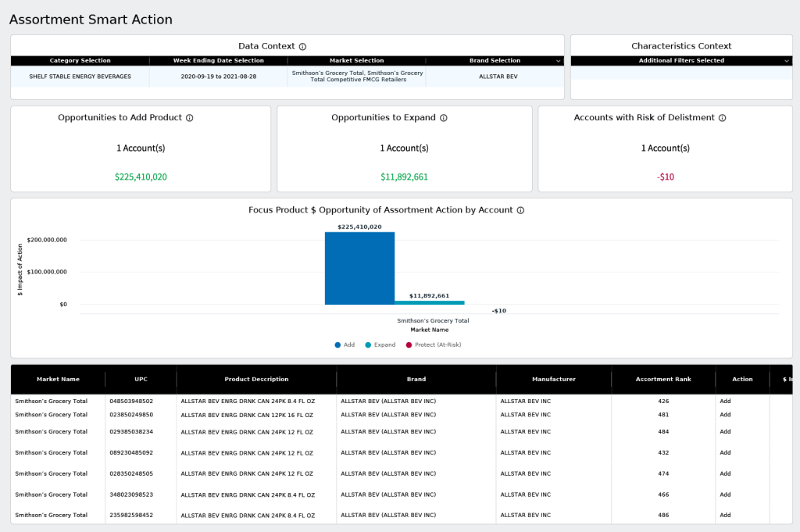800x532 pixels.
Task: Sort table by Brand column header
Action: point(416,379)
